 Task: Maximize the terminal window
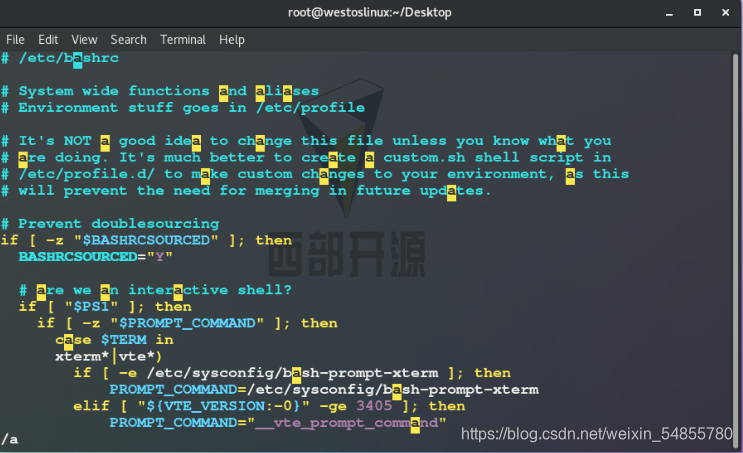[697, 13]
